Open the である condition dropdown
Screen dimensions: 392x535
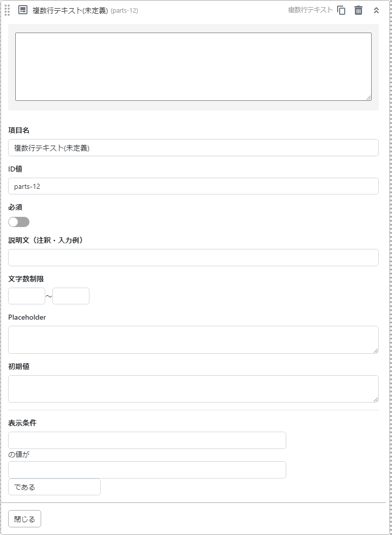(54, 487)
